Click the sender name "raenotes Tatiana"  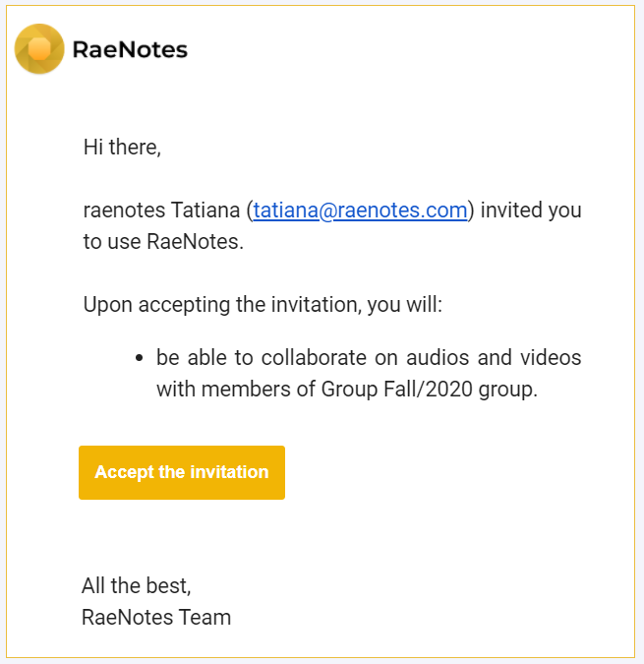161,211
